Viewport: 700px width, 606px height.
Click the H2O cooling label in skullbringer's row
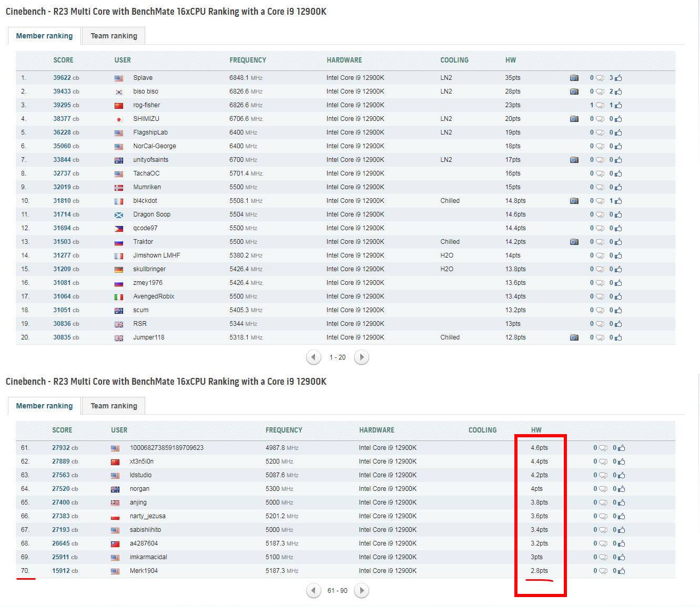click(x=447, y=269)
